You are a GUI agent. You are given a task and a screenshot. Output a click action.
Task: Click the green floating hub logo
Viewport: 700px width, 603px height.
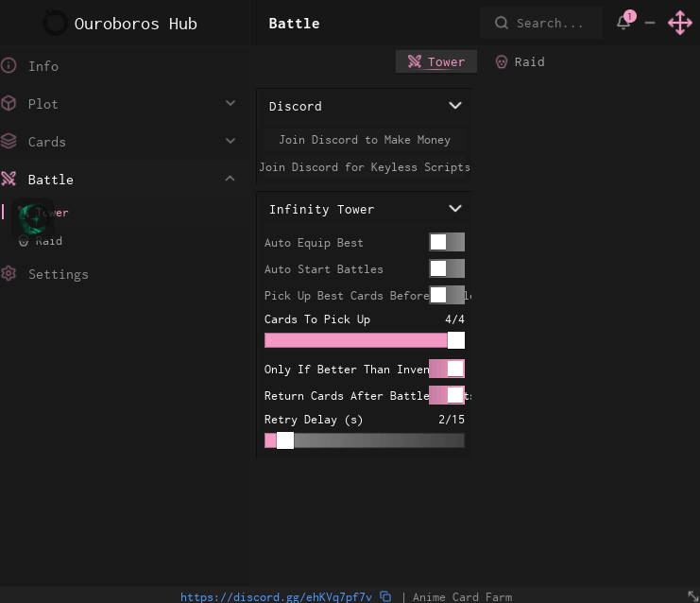(33, 219)
